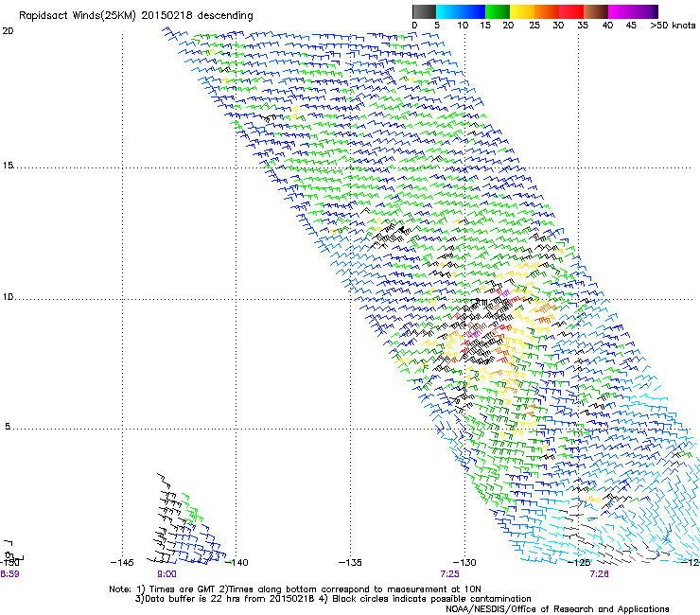Click the note line 'Data buffer is 22 hrs'
Screen dimensions: 700x615
(x=333, y=599)
